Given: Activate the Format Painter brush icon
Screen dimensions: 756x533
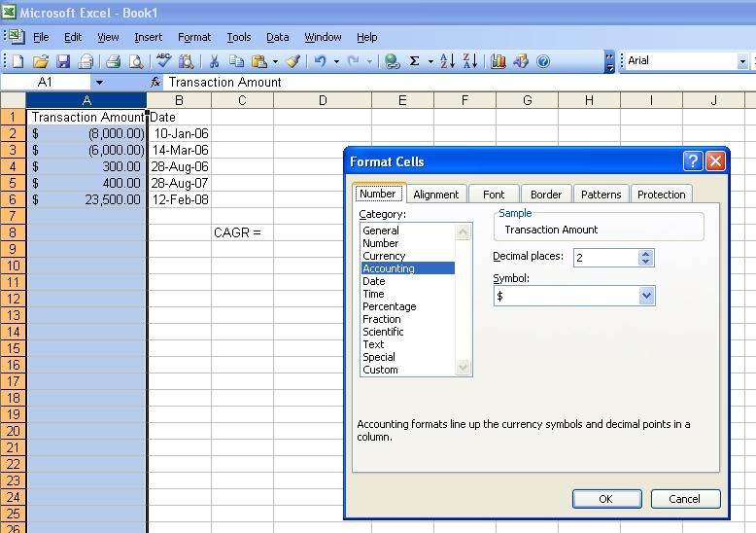Looking at the screenshot, I should click(x=292, y=61).
